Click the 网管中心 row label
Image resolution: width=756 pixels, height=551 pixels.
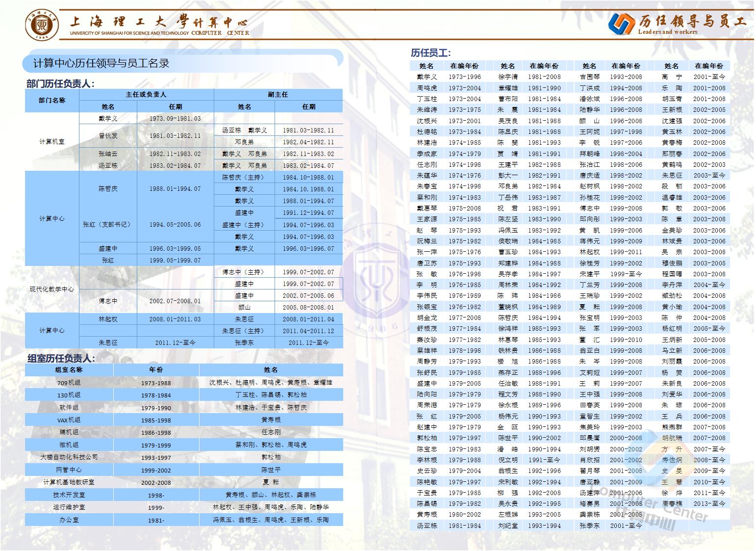69,470
